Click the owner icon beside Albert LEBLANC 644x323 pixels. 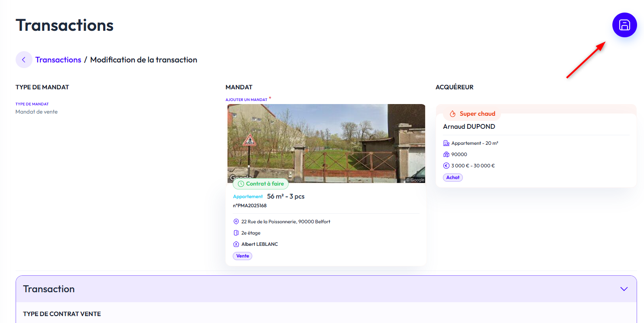236,244
